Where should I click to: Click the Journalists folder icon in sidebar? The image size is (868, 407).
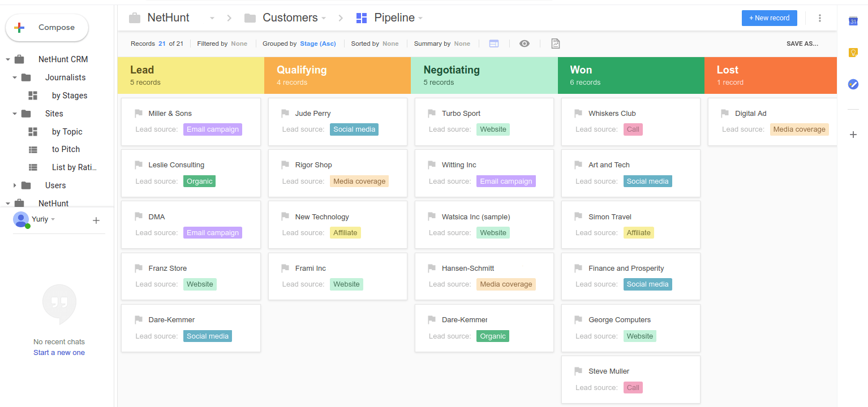(x=26, y=77)
